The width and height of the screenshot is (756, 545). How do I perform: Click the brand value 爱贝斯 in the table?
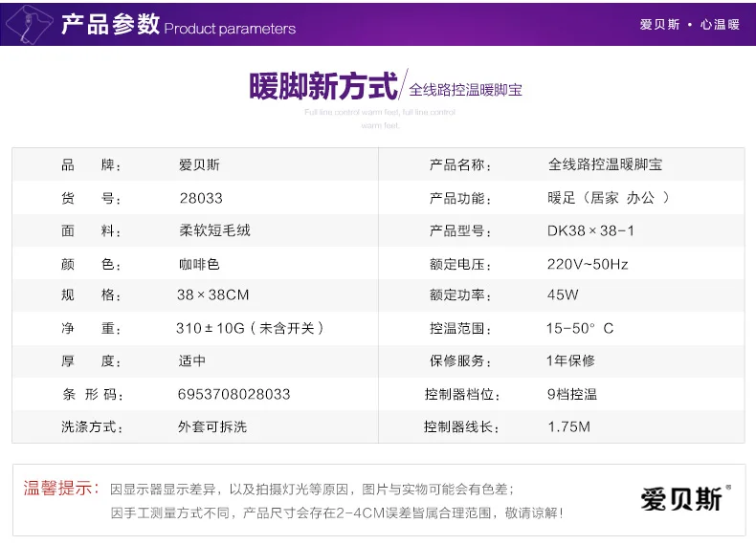(x=199, y=164)
